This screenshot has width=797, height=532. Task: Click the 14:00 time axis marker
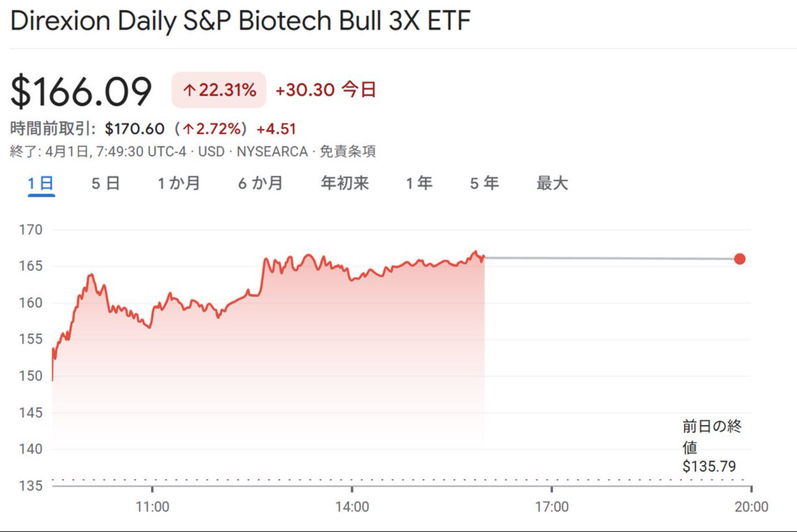coord(352,507)
